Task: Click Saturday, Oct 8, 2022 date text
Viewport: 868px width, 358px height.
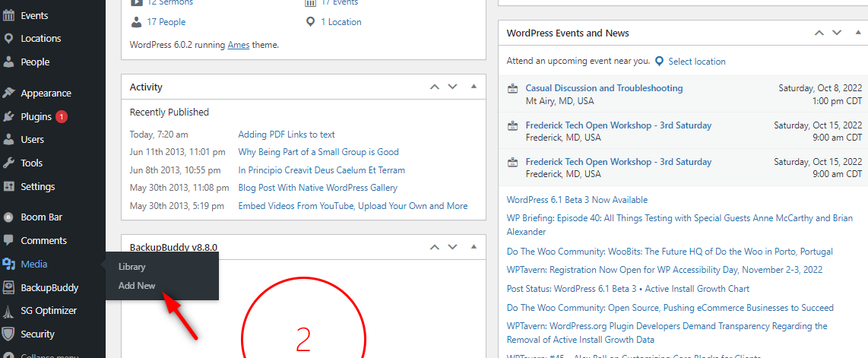Action: pyautogui.click(x=820, y=88)
